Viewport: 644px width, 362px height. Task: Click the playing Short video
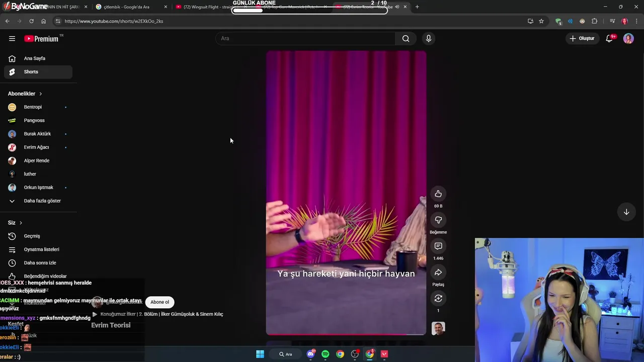coord(346,193)
